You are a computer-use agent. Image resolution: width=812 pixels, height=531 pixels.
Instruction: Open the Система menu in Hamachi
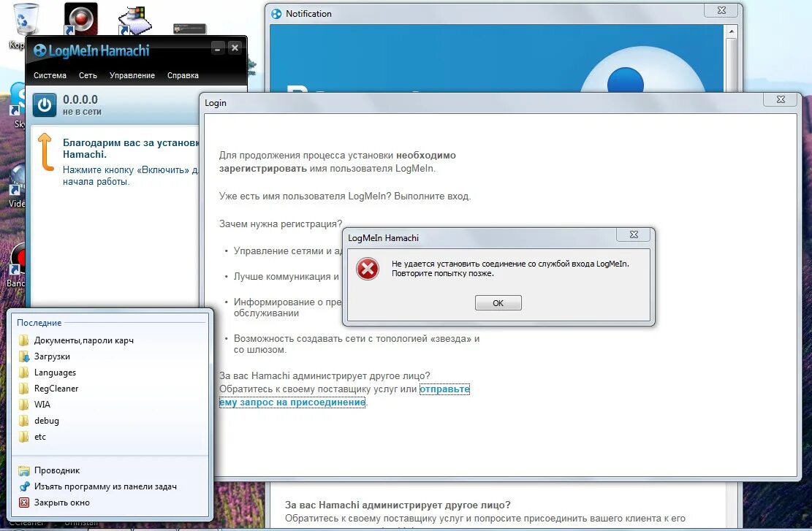pos(50,75)
